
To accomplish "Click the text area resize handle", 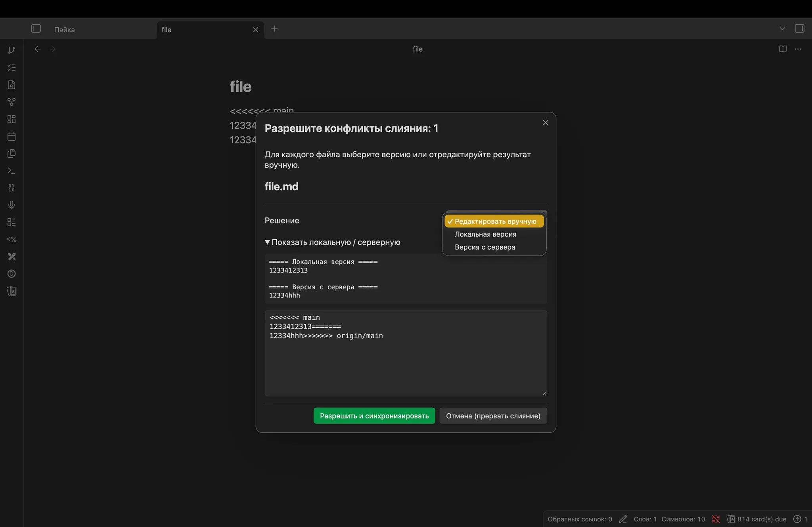I will [x=544, y=393].
